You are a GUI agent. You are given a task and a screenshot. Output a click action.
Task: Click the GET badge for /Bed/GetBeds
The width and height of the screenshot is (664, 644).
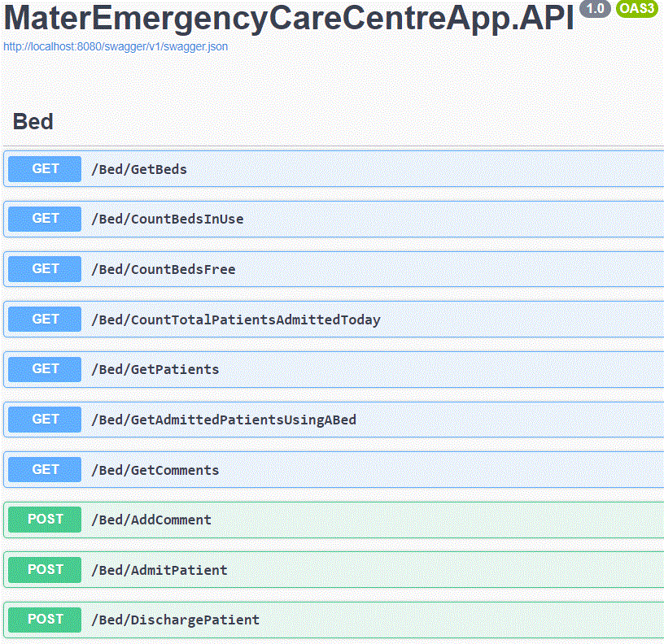tap(43, 169)
